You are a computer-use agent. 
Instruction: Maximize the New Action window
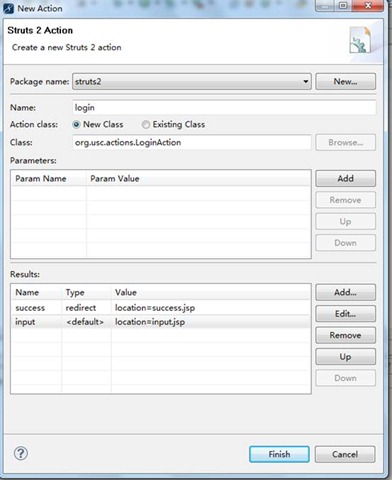tap(343, 6)
